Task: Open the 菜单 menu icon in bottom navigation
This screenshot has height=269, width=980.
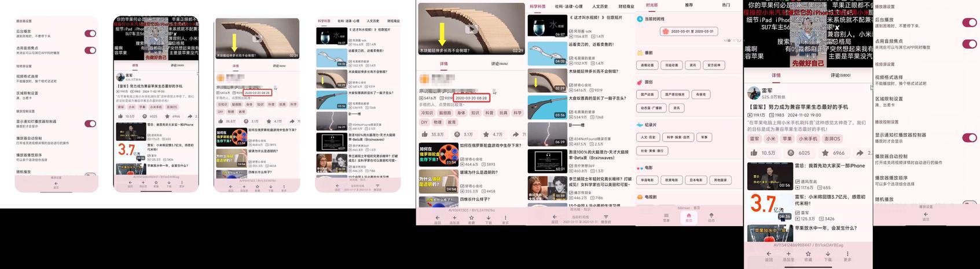Action: [x=666, y=216]
